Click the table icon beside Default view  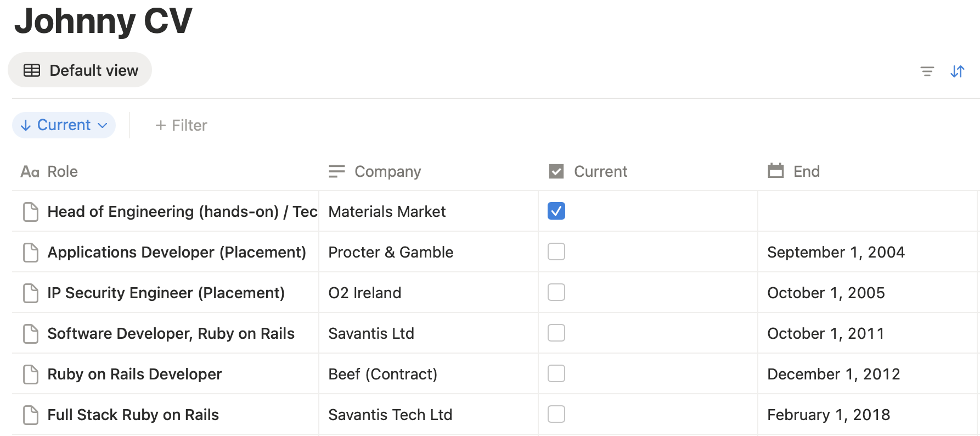pyautogui.click(x=33, y=70)
